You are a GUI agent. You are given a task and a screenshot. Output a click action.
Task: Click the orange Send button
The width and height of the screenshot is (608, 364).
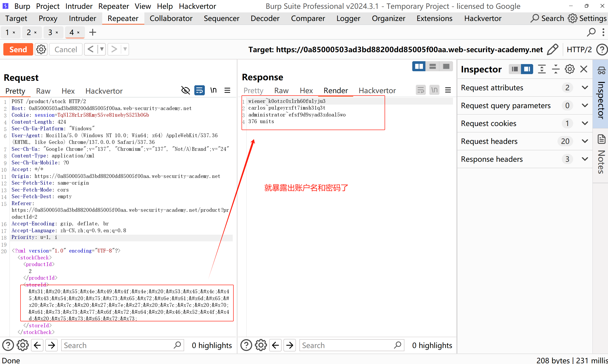(x=18, y=49)
